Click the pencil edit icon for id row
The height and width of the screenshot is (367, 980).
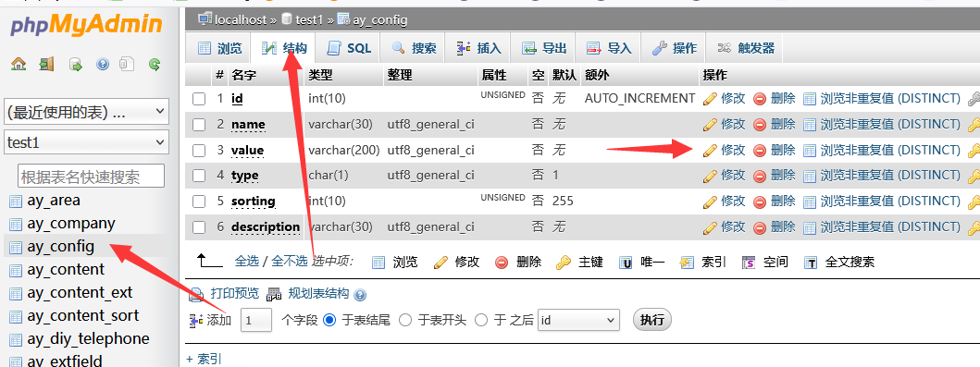coord(710,99)
